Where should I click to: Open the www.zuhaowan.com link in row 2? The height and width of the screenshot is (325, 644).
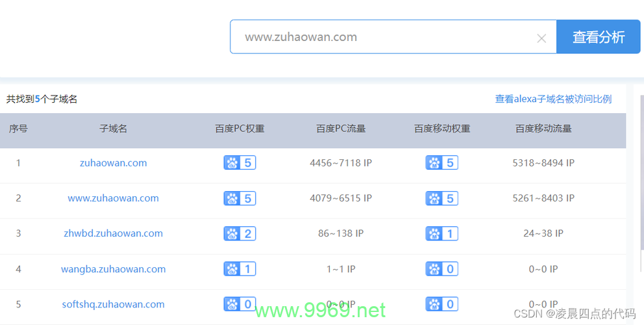coord(114,198)
